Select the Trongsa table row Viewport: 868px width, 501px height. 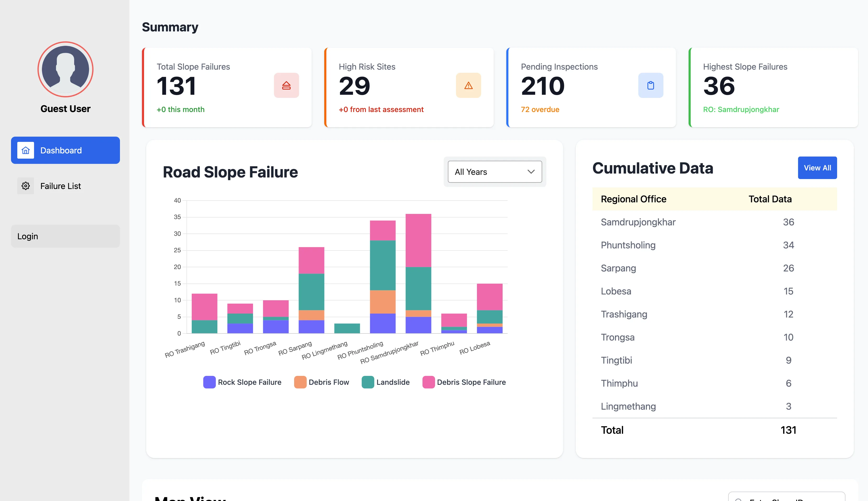coord(715,337)
